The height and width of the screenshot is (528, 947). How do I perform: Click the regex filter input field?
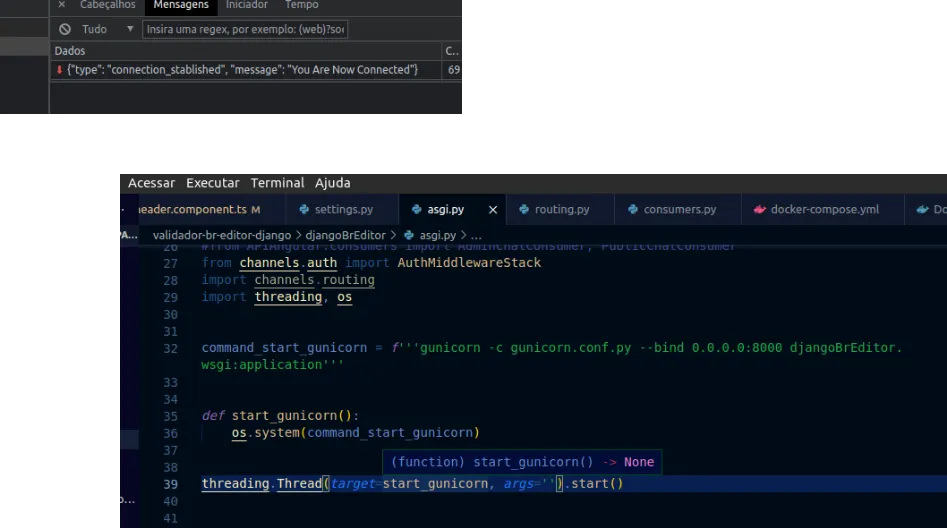coord(245,29)
